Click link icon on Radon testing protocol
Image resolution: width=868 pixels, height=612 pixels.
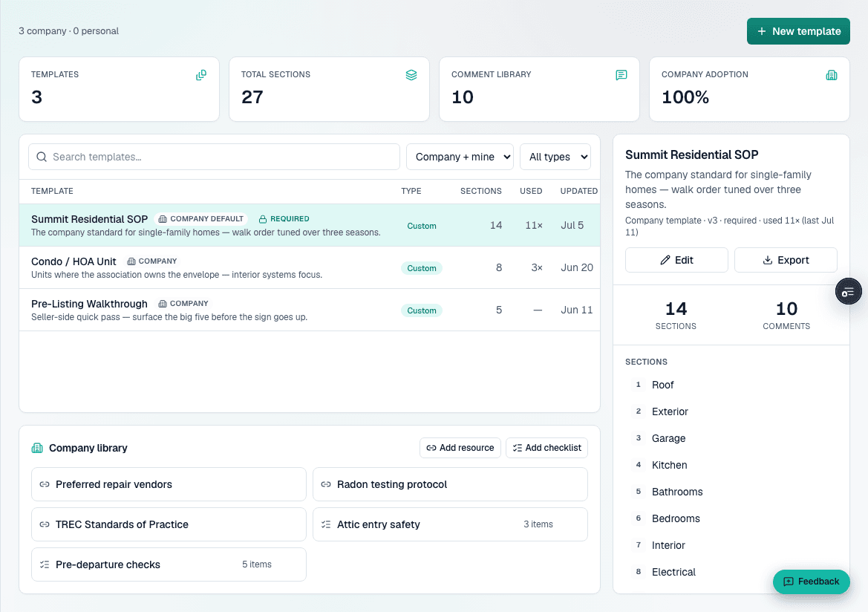point(326,484)
